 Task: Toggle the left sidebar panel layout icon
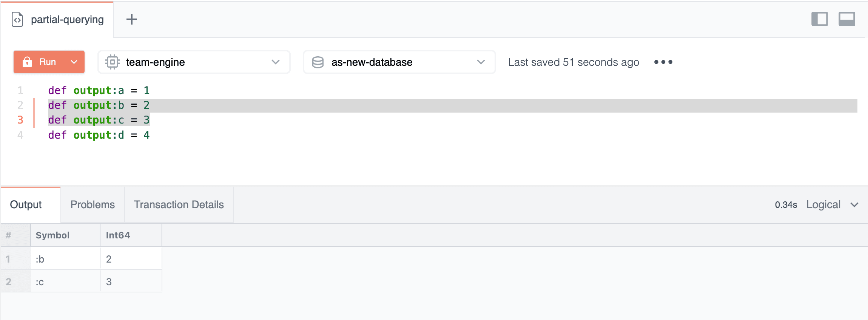click(819, 19)
